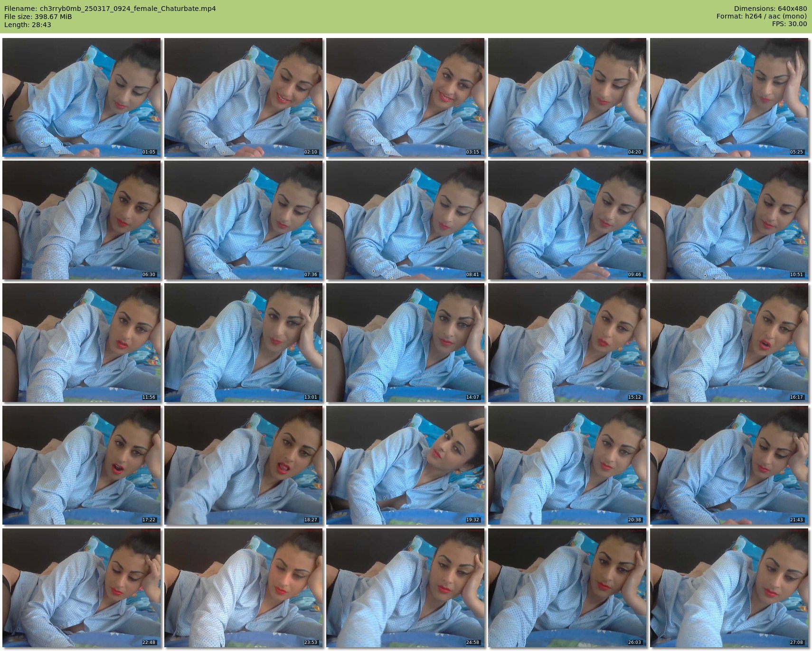Select the 'File size: 398.67 MiB' text
This screenshot has width=812, height=651.
pos(38,17)
